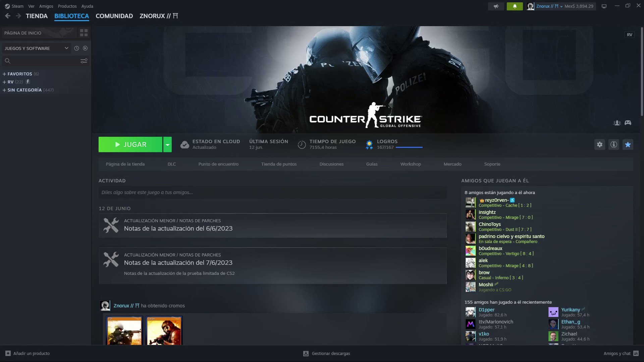Click the Página de Inicio button

tap(39, 33)
